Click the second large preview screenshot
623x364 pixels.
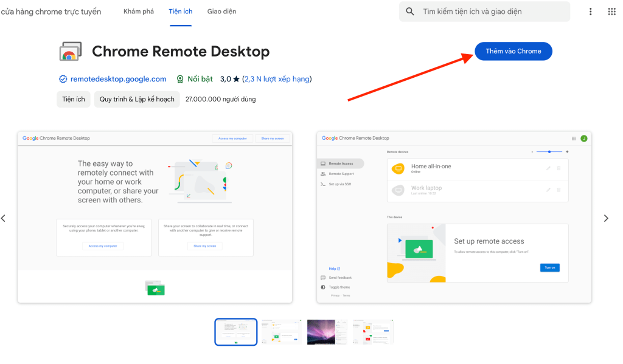[x=454, y=218]
